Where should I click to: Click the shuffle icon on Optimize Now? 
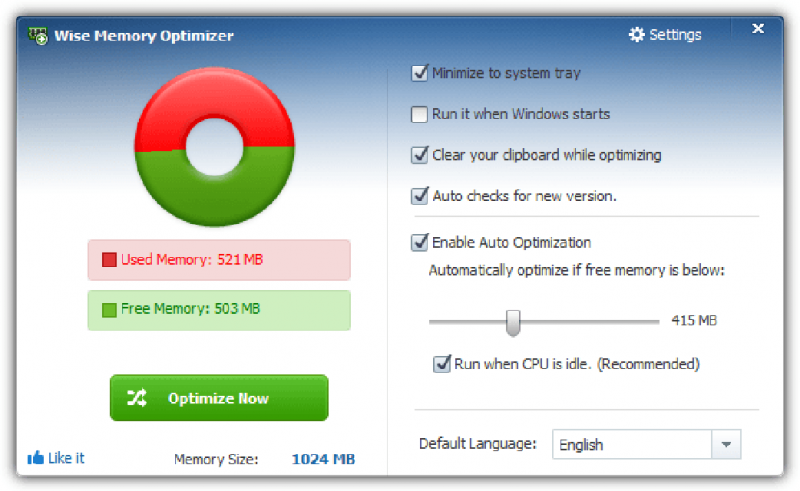coord(137,398)
